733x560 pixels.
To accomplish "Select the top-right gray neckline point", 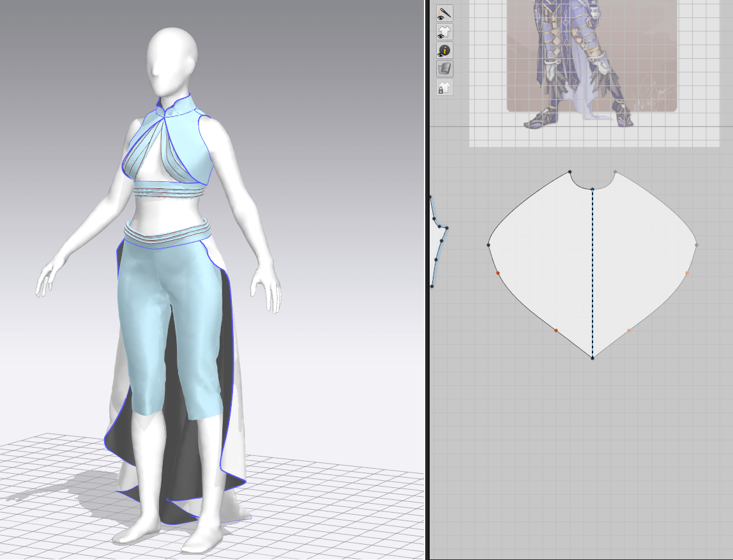I will click(615, 172).
